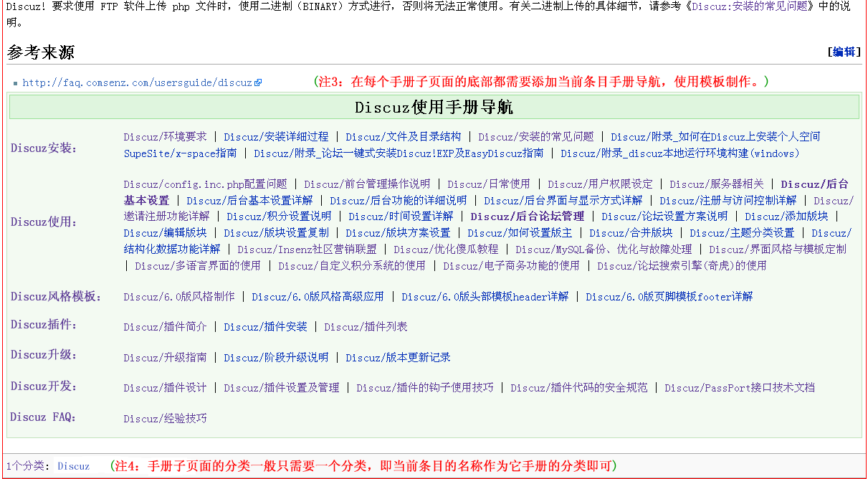Open the Discuz category link at bottom
The image size is (868, 479).
(x=73, y=466)
